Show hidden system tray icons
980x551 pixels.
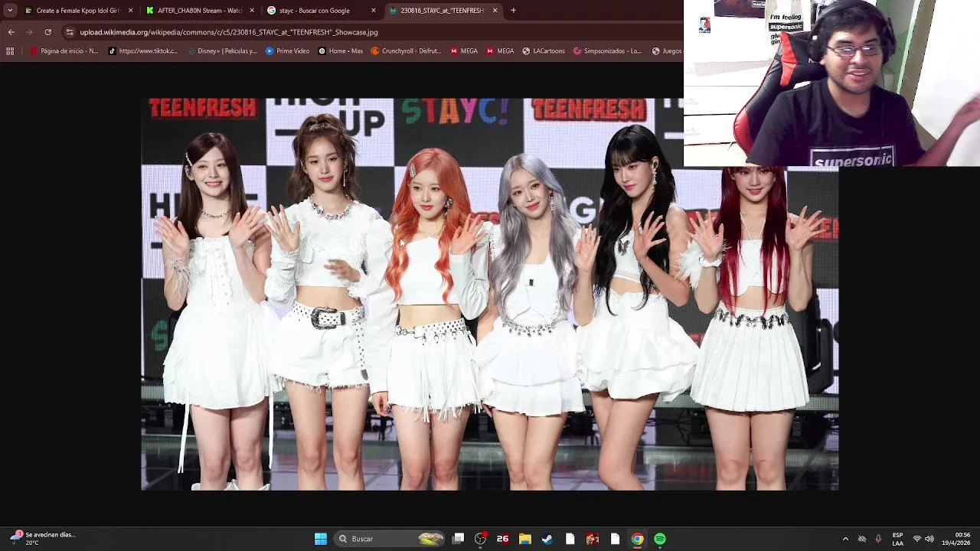[845, 539]
